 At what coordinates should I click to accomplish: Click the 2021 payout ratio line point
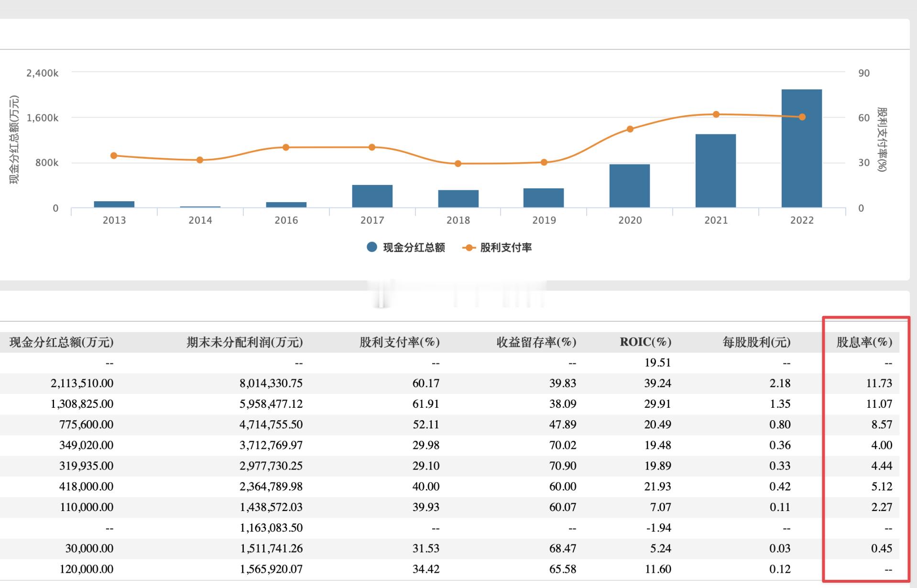[716, 114]
